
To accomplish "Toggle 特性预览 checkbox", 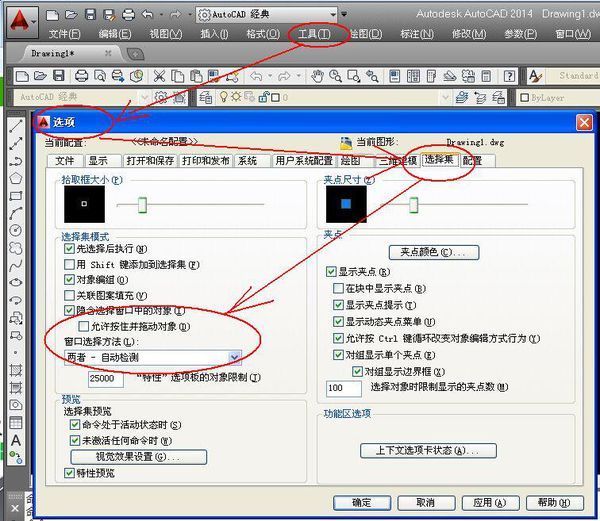I will pyautogui.click(x=69, y=473).
